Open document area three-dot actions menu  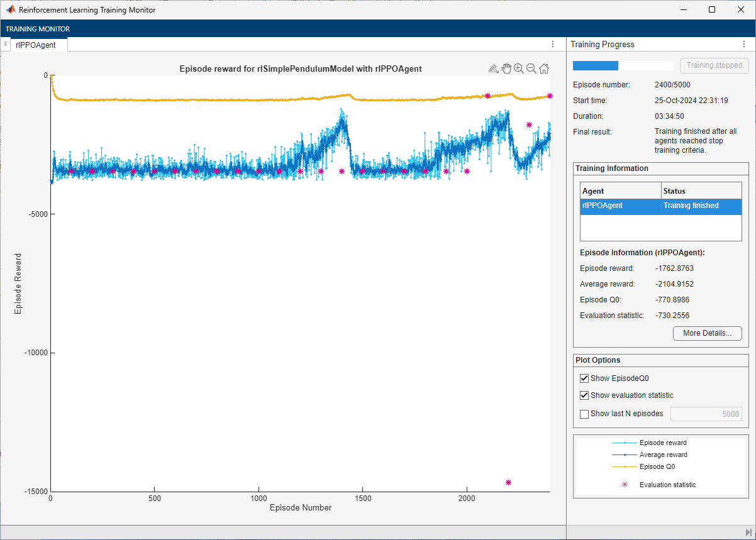pos(553,45)
